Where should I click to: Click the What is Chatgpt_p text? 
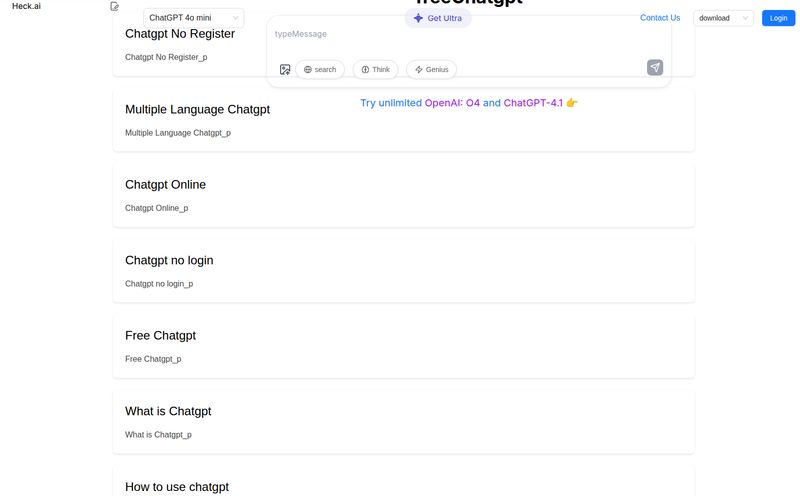coord(158,435)
